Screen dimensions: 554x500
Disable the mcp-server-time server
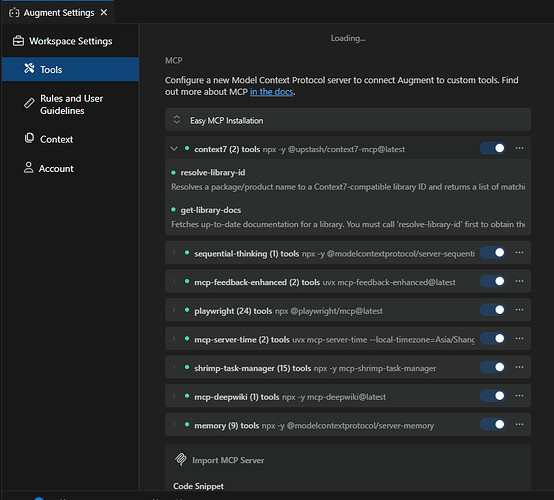click(x=493, y=338)
